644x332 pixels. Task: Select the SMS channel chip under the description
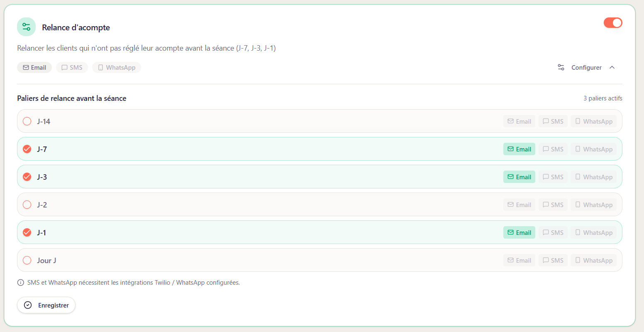[71, 67]
